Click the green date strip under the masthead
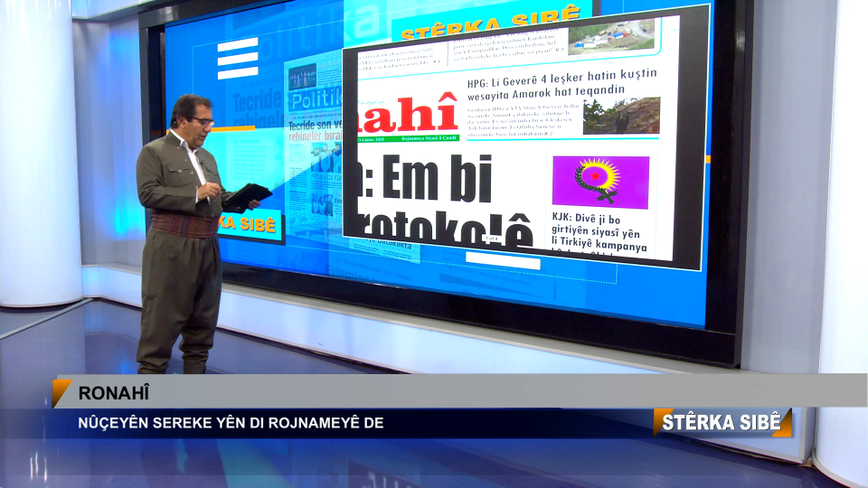 pos(408,138)
